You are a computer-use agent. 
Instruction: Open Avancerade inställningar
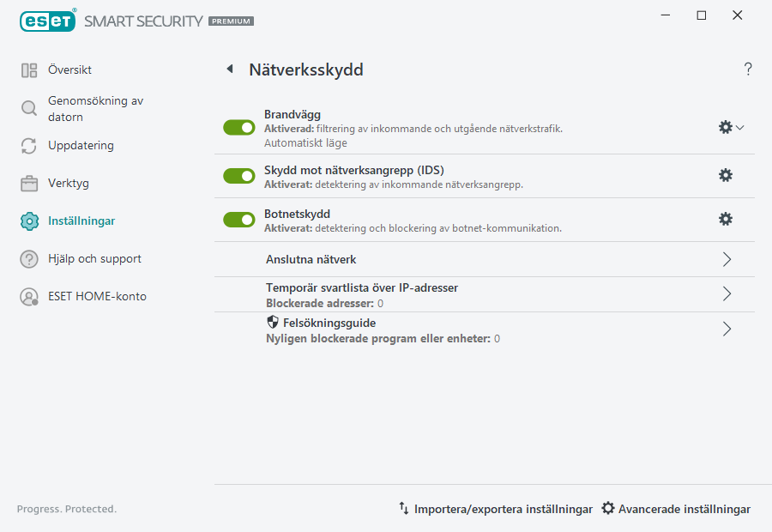(x=683, y=509)
